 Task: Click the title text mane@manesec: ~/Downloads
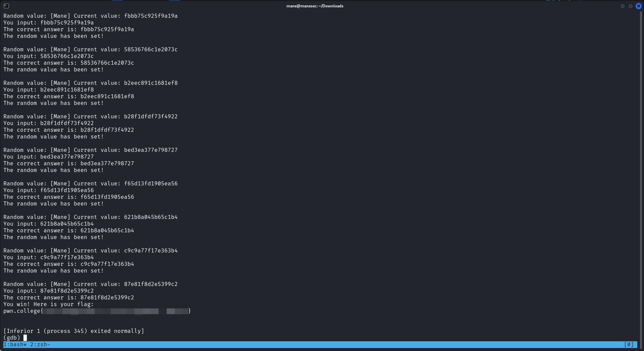(315, 6)
